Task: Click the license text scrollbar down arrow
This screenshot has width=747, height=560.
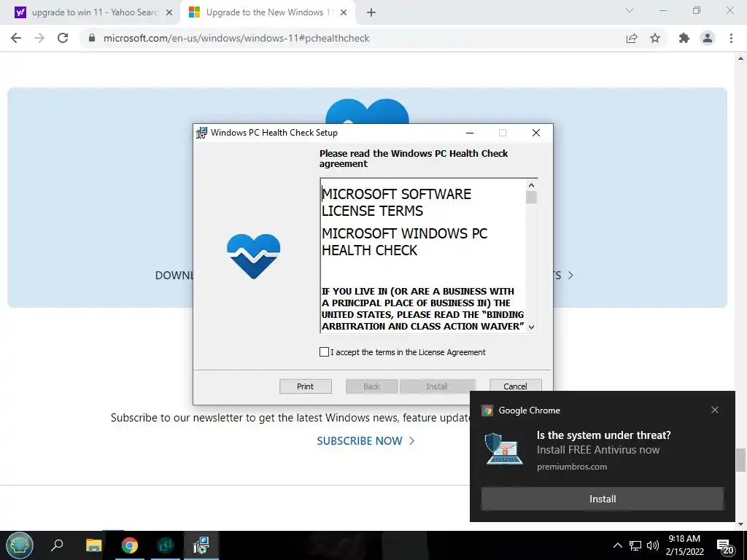Action: (532, 327)
